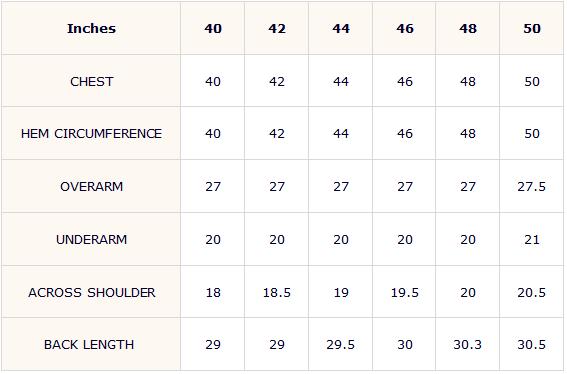Viewport: 567px width, 374px height.
Task: Click the 18.5 across shoulder value
Action: click(x=277, y=292)
